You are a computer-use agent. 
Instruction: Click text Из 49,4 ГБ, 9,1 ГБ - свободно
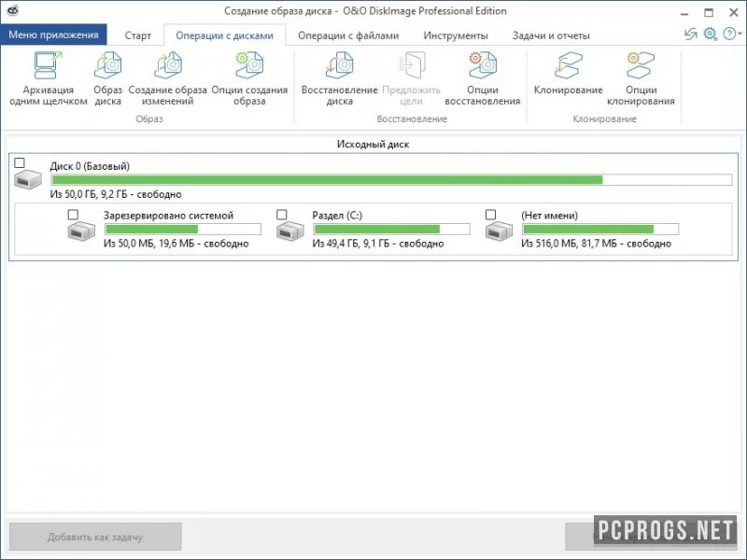378,244
